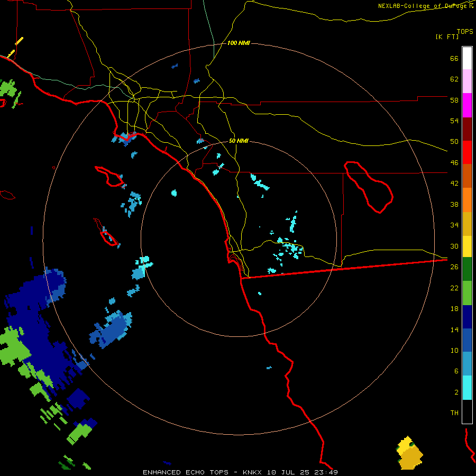This screenshot has height=476, width=476.
Task: Click the legend value 14
Action: point(454,329)
